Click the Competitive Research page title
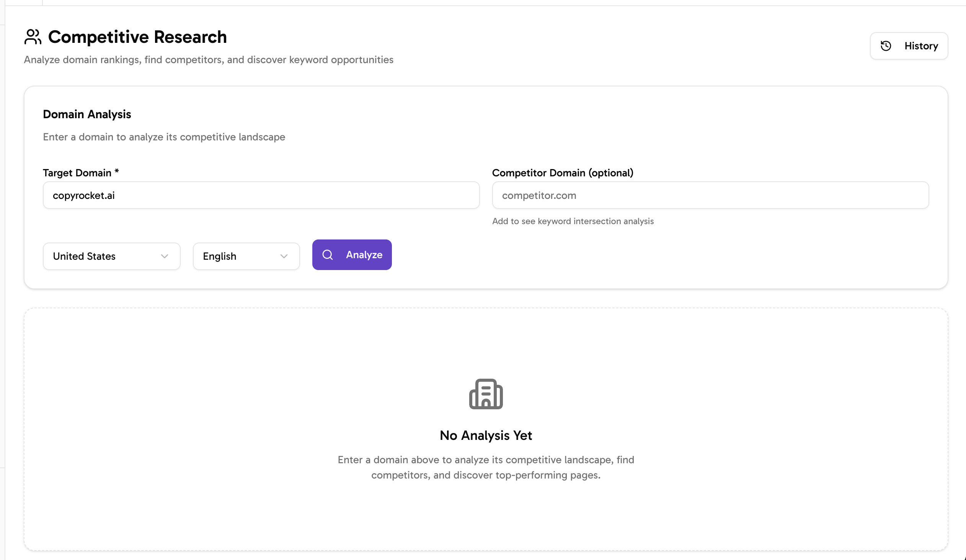Viewport: 966px width, 560px height. click(x=137, y=37)
